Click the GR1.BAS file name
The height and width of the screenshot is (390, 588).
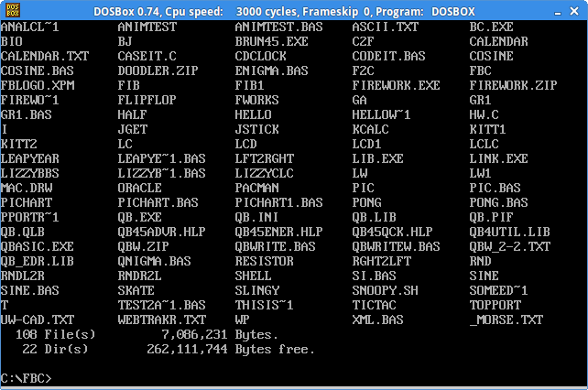click(27, 114)
